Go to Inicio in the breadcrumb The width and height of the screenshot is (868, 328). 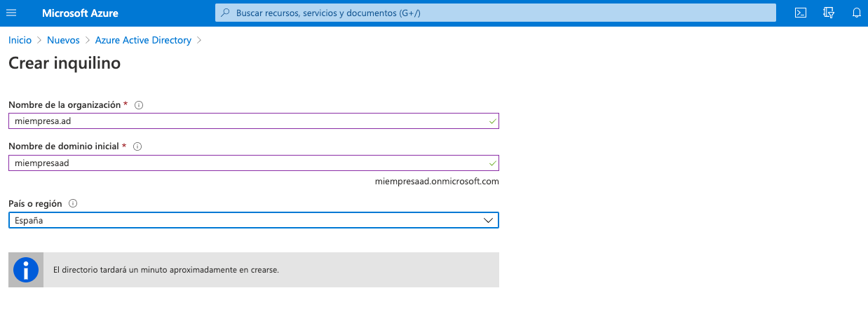coord(20,40)
